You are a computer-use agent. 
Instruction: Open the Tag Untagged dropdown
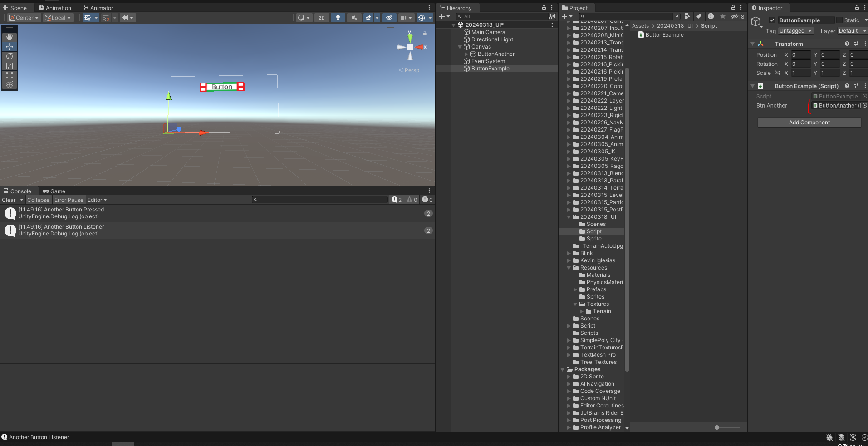point(796,31)
